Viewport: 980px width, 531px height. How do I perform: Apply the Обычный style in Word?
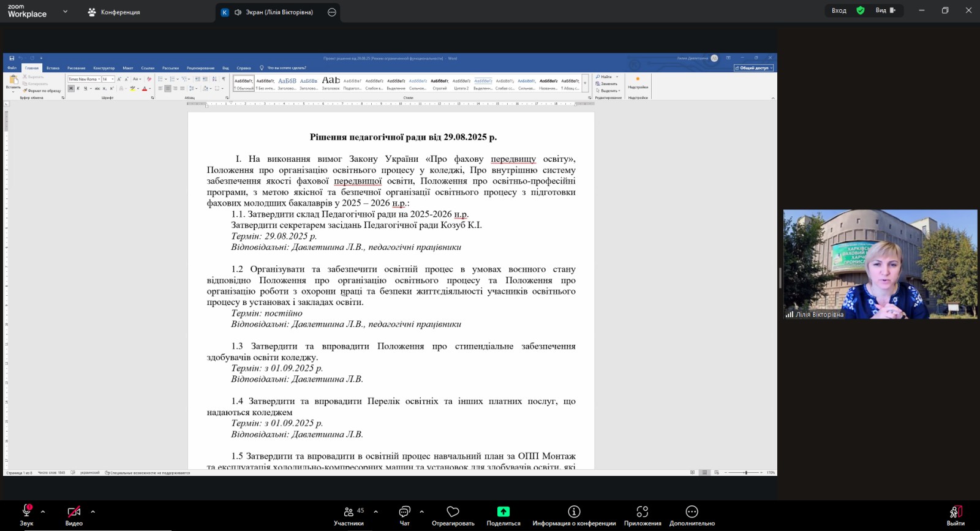click(244, 84)
